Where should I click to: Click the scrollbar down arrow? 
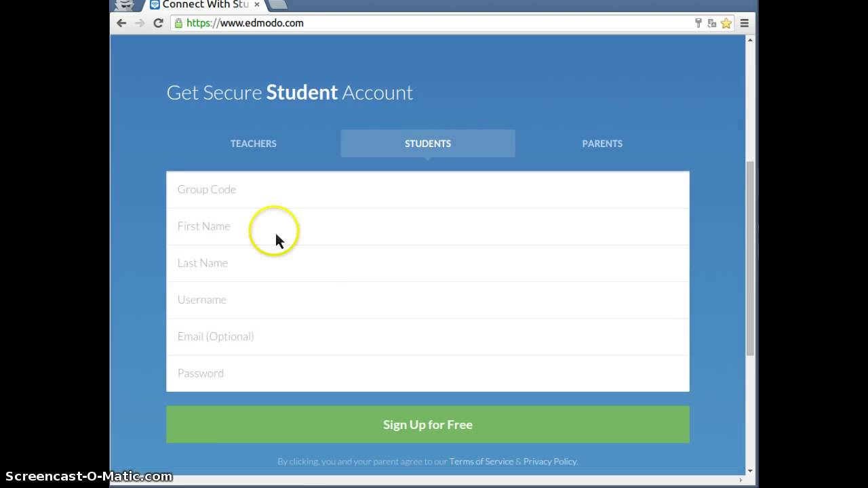[x=750, y=470]
